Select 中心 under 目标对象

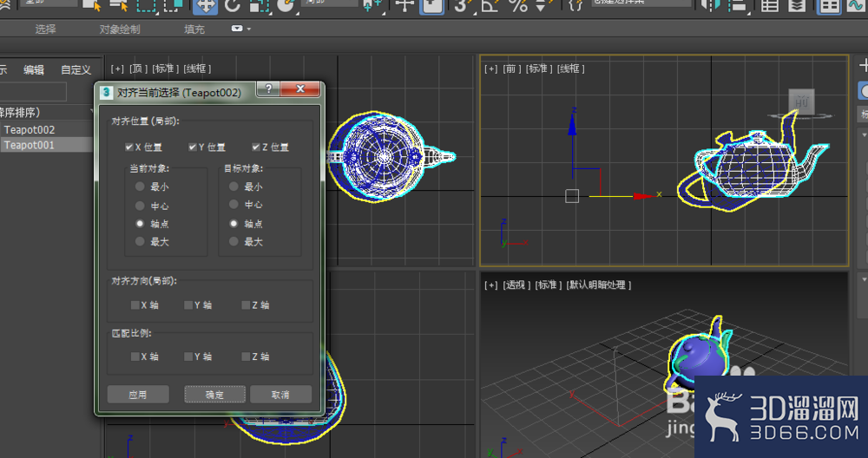coord(233,205)
